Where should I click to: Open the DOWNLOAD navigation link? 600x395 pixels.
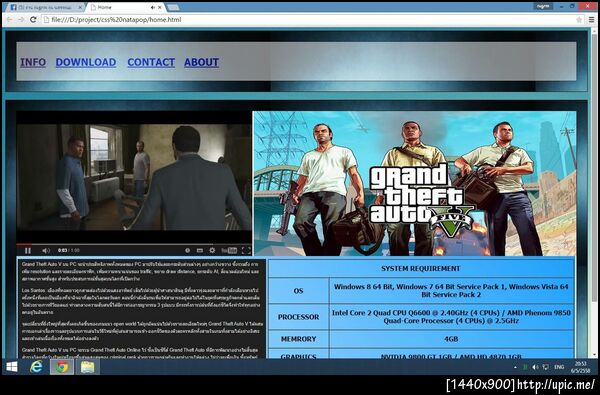pyautogui.click(x=86, y=62)
